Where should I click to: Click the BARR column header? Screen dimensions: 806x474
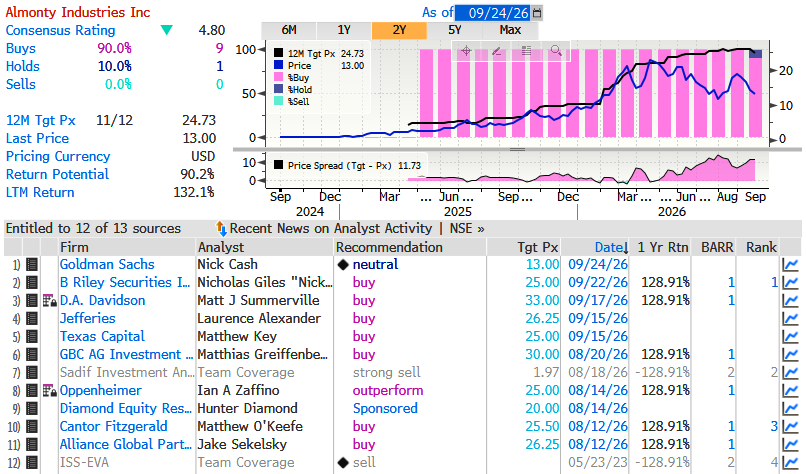(717, 247)
